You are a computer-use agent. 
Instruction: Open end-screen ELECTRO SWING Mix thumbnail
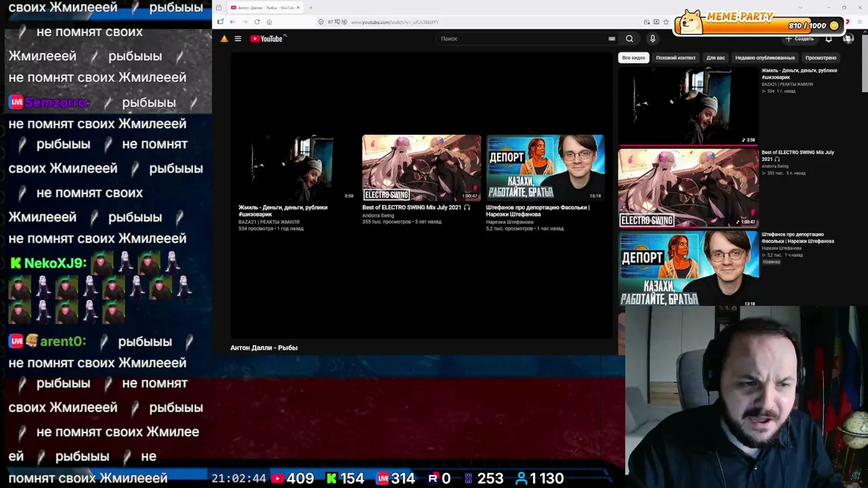click(421, 167)
